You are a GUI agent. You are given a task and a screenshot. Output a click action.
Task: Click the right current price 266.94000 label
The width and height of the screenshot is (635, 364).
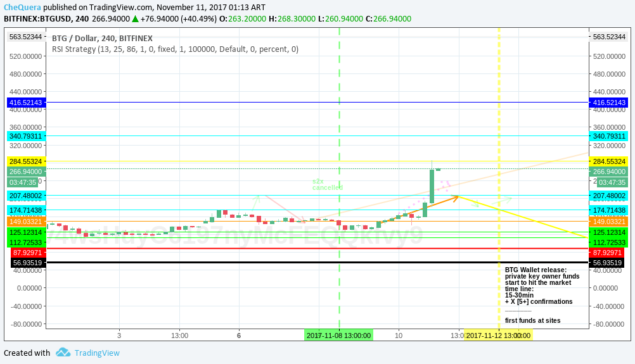click(609, 172)
